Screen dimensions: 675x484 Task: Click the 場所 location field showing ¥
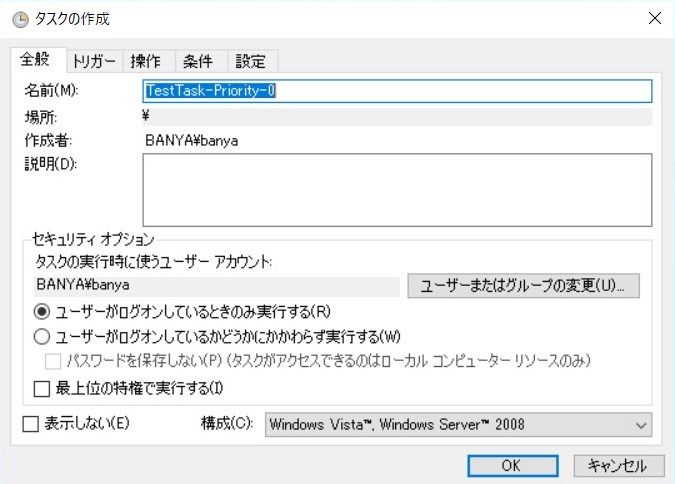tap(397, 116)
